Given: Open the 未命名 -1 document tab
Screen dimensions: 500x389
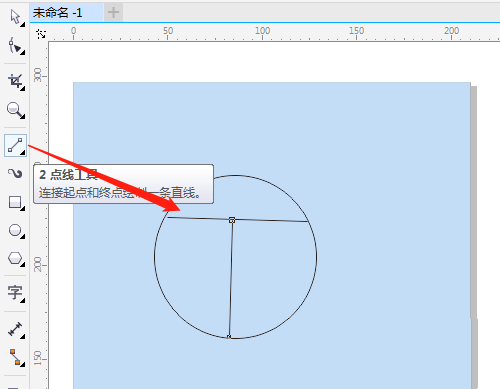Looking at the screenshot, I should point(67,13).
